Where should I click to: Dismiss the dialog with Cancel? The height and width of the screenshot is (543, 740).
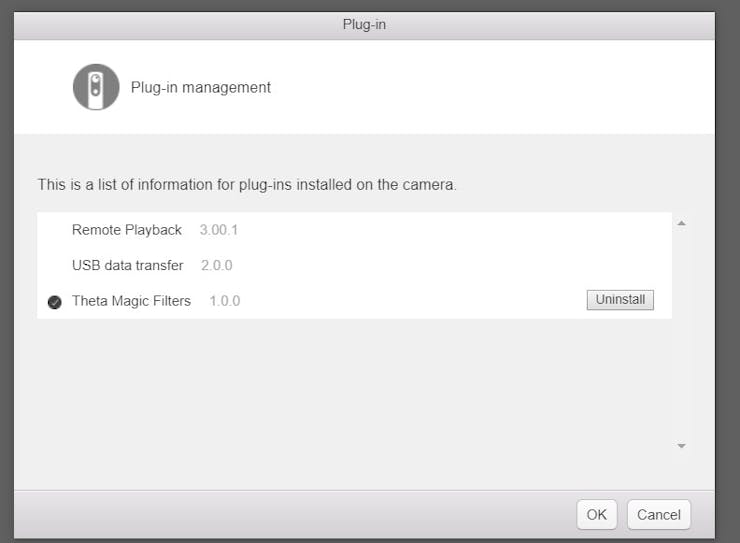click(659, 514)
